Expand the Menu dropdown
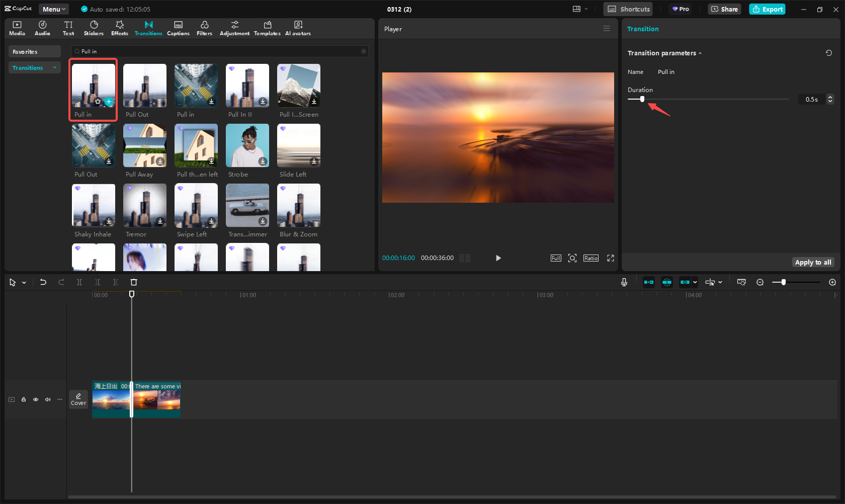The image size is (845, 504). pyautogui.click(x=54, y=9)
